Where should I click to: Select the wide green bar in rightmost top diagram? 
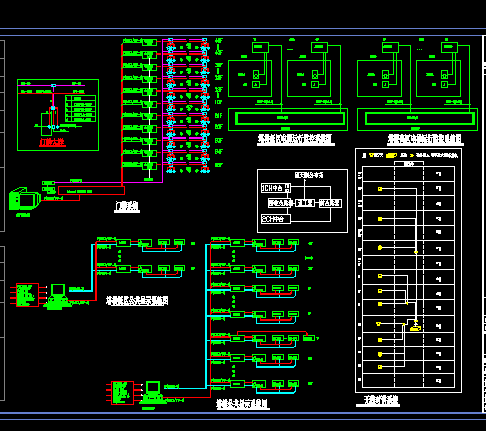[419, 118]
